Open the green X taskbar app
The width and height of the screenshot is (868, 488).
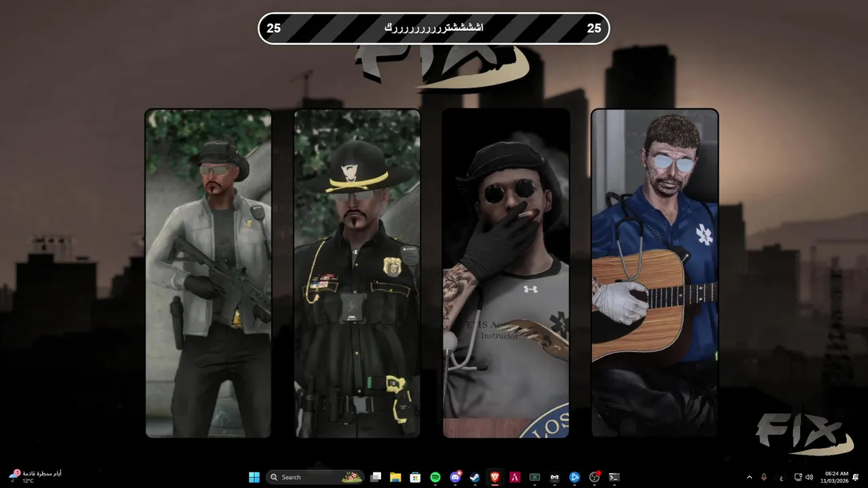(x=534, y=477)
